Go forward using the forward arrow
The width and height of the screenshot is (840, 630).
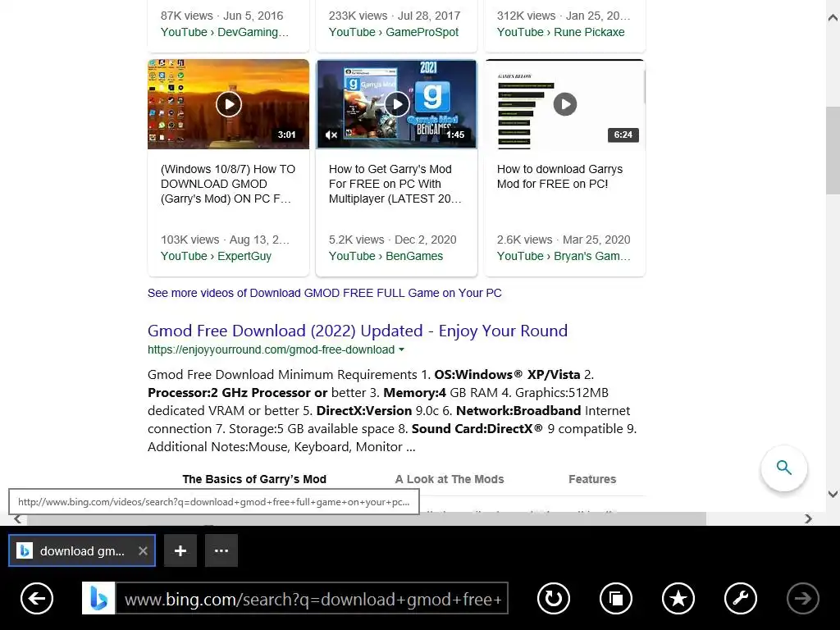pyautogui.click(x=802, y=598)
